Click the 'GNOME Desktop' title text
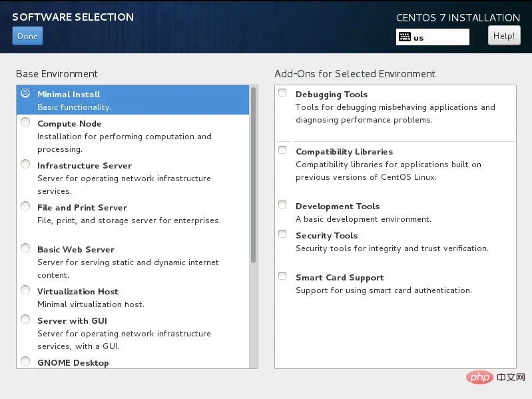The height and width of the screenshot is (399, 532). (x=73, y=362)
